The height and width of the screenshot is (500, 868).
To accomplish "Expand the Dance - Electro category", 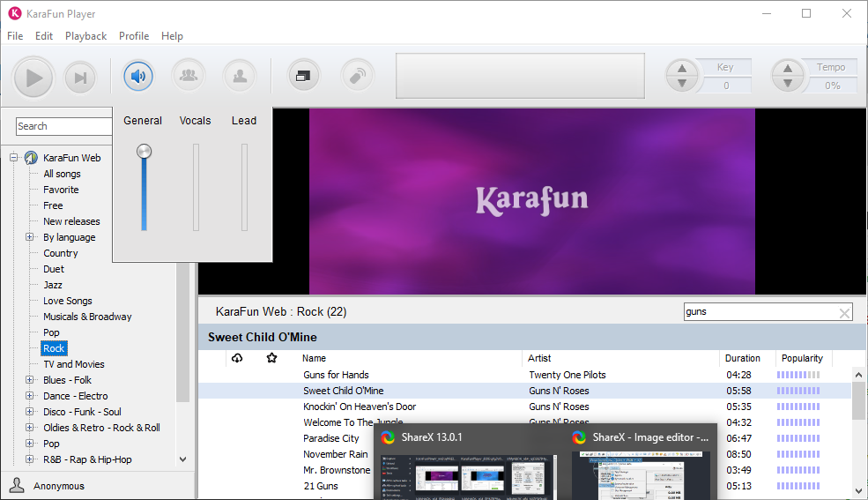I will pos(30,396).
